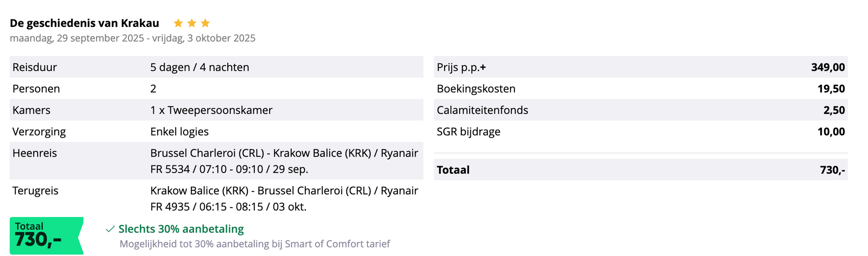
Task: Click the Smart of Comfort tarief note
Action: pos(255,244)
